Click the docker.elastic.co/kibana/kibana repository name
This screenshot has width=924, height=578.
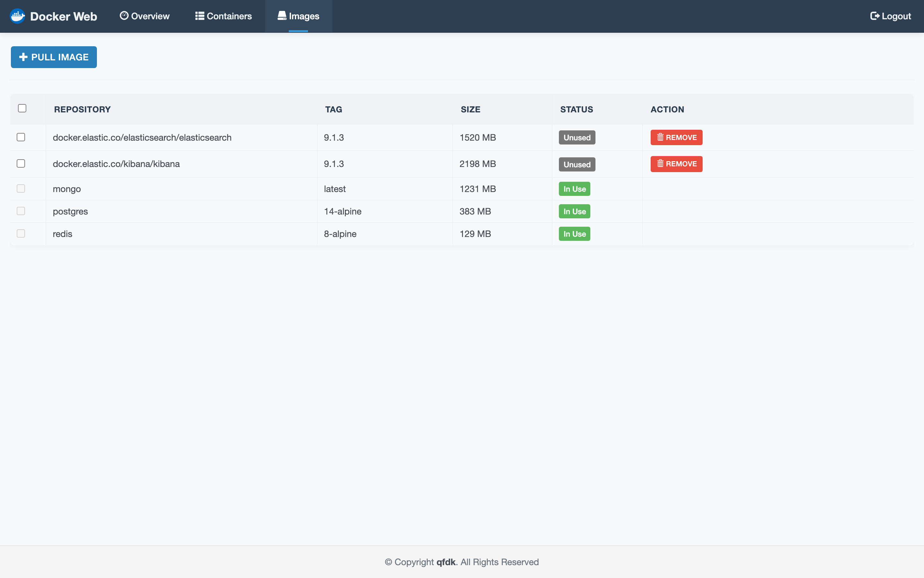116,164
